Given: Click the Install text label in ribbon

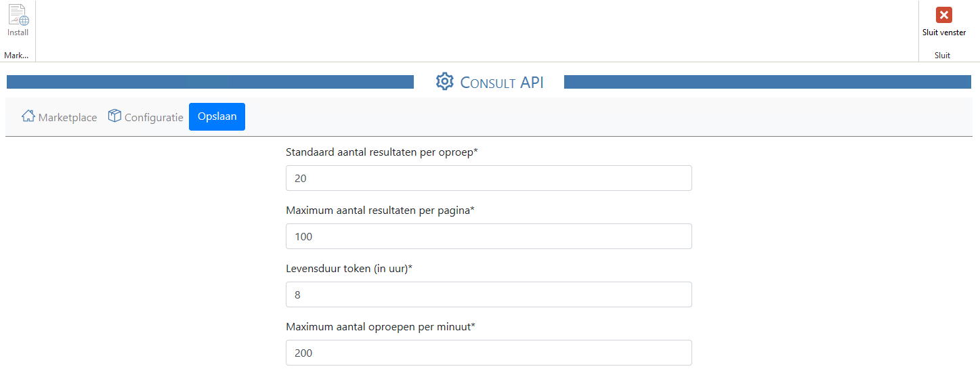Looking at the screenshot, I should [x=18, y=32].
